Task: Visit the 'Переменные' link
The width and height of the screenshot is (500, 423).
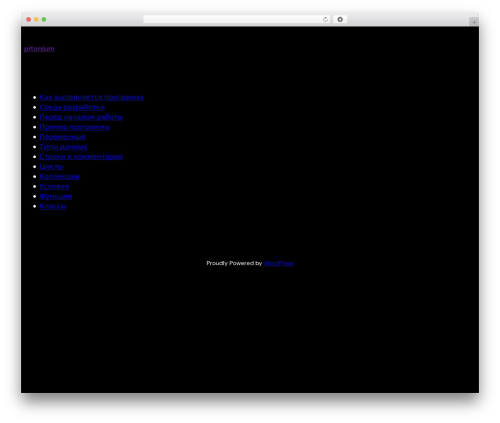Action: [x=62, y=137]
